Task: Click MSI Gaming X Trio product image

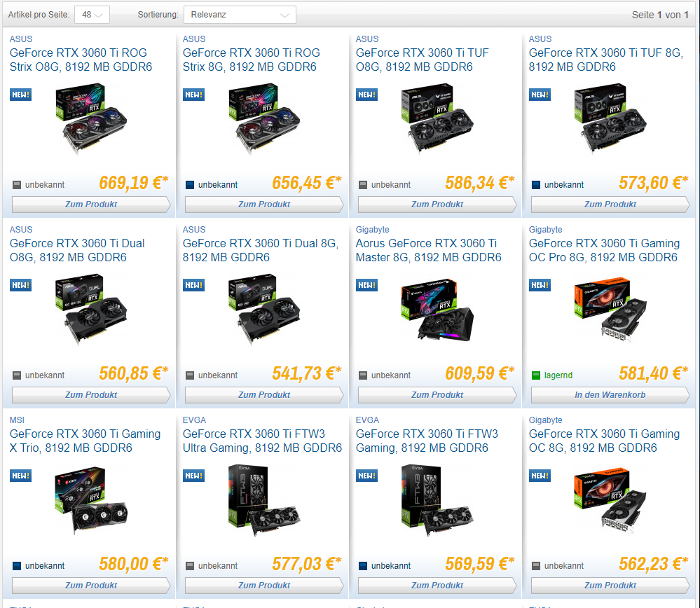Action: [x=91, y=500]
